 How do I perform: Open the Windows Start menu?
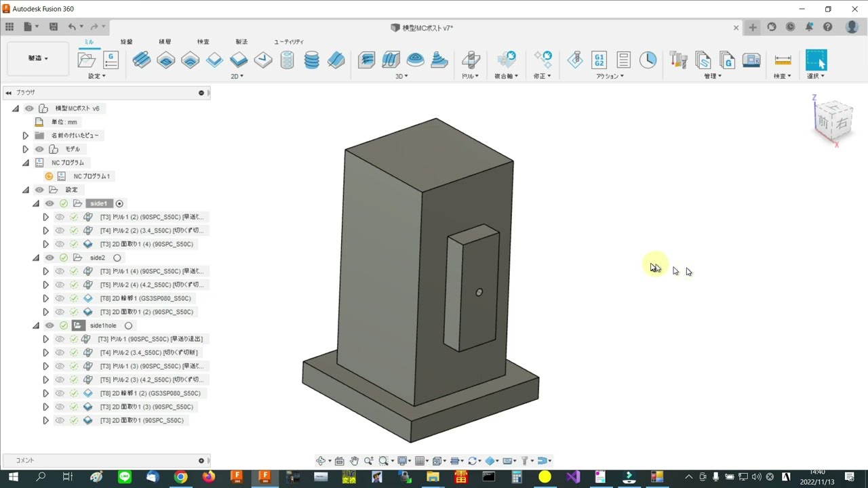pyautogui.click(x=13, y=477)
